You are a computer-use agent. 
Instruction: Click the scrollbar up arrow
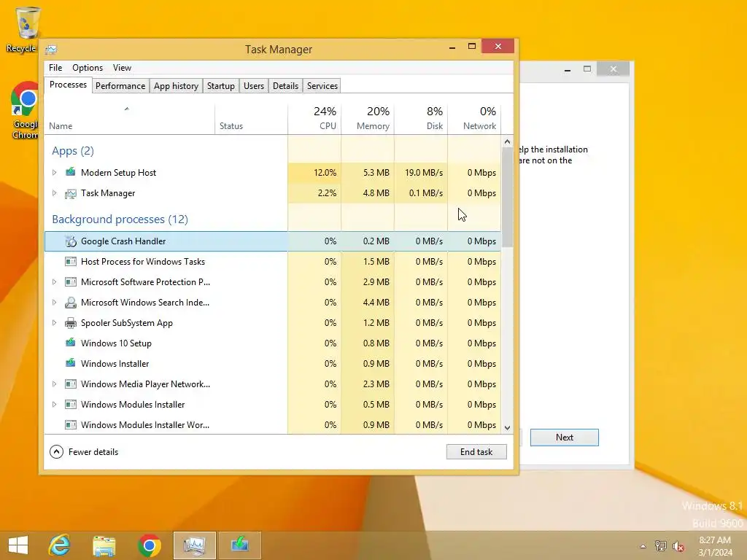pos(507,141)
